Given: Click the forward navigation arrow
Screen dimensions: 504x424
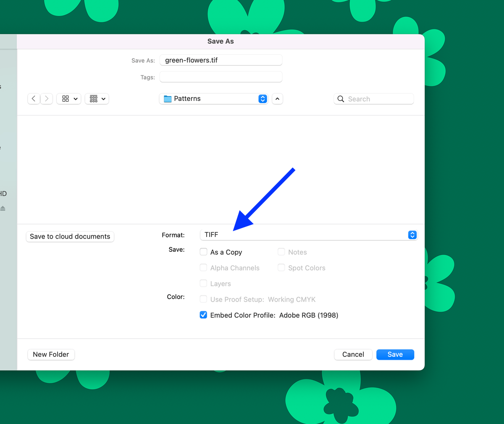Looking at the screenshot, I should 47,99.
